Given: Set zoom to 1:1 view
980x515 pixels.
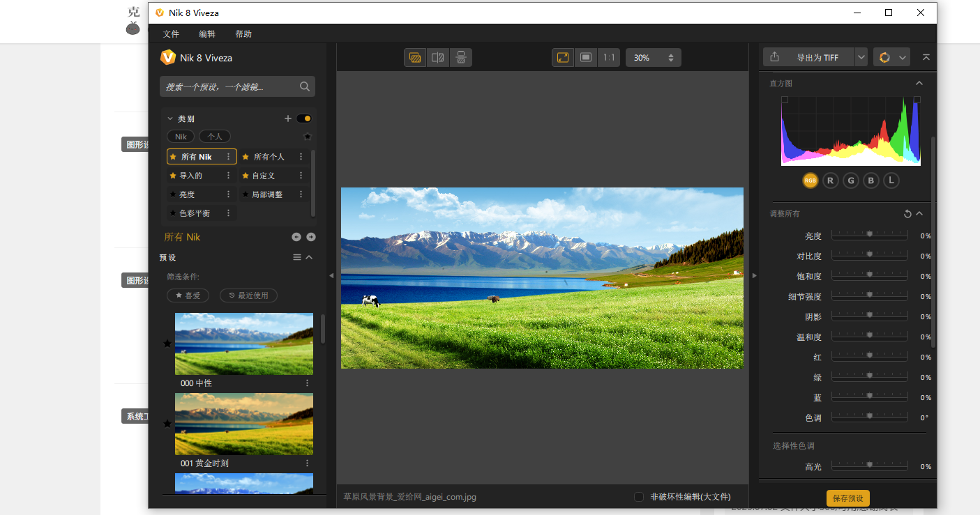Looking at the screenshot, I should [x=609, y=58].
